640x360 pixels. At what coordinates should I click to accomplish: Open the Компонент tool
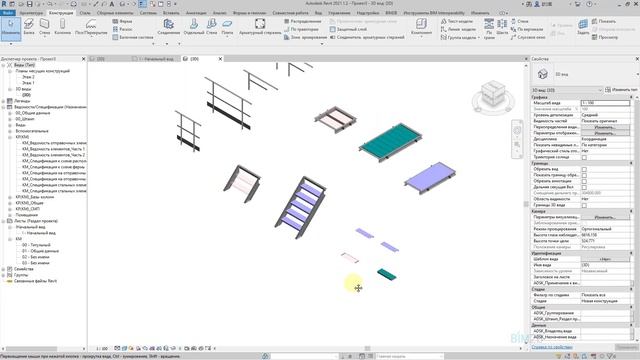point(421,27)
